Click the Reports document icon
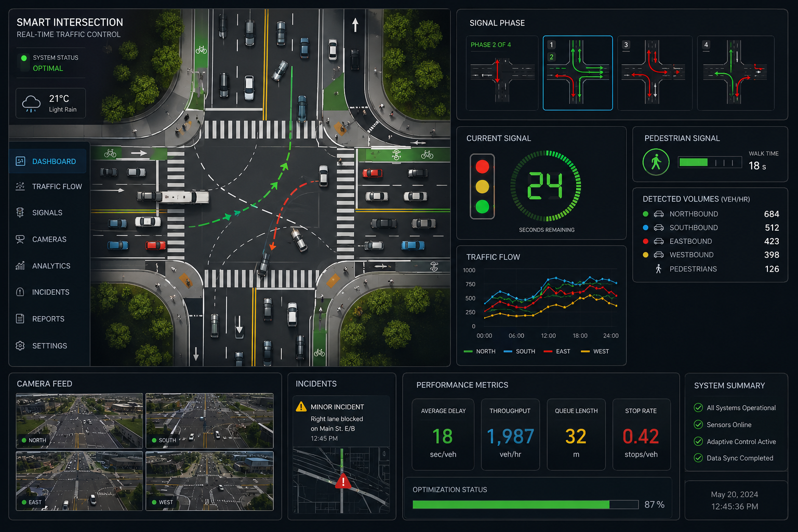 tap(20, 318)
